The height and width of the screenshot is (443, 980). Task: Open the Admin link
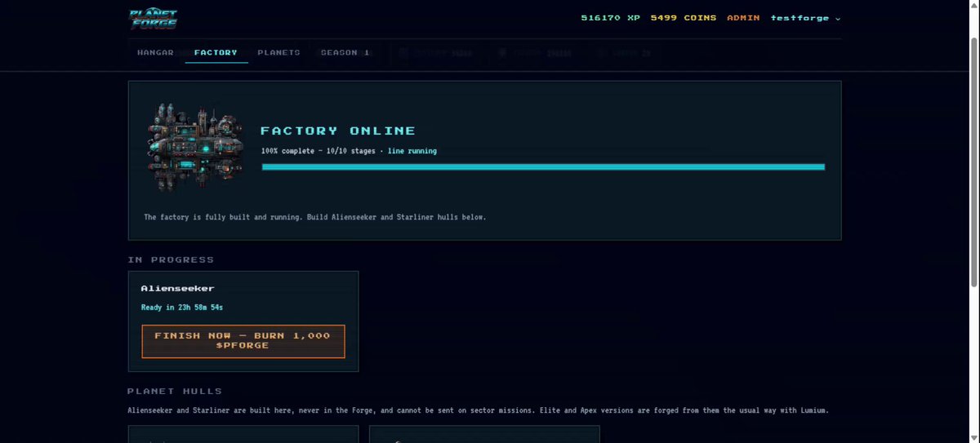point(743,18)
